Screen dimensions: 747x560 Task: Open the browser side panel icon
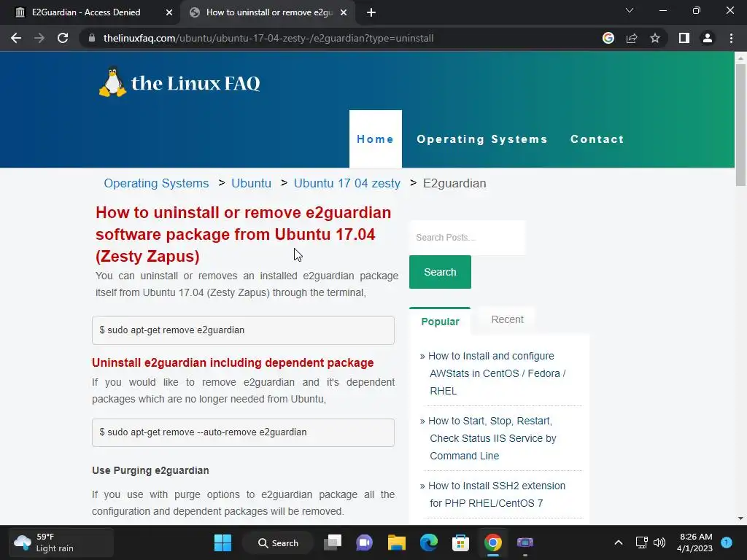[x=684, y=38]
